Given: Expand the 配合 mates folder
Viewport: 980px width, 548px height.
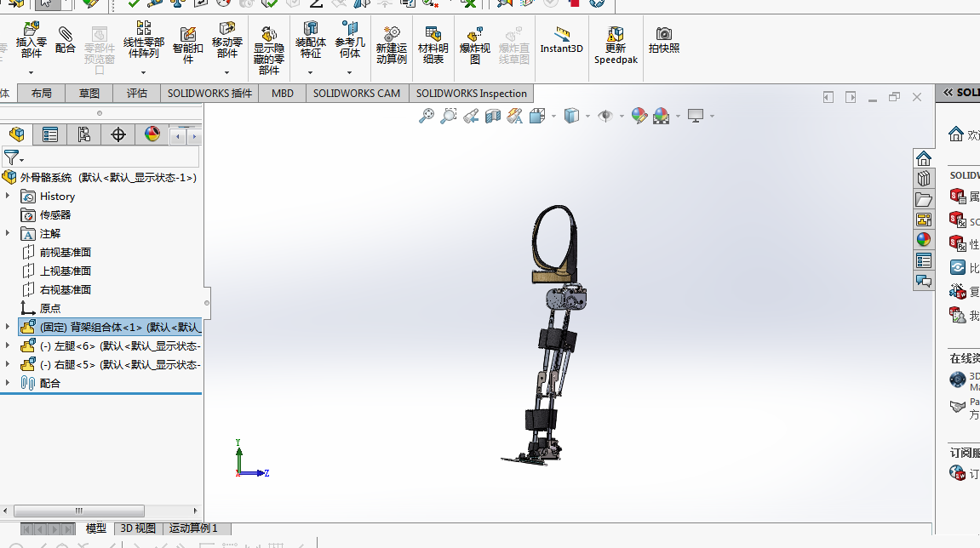Looking at the screenshot, I should click(8, 383).
